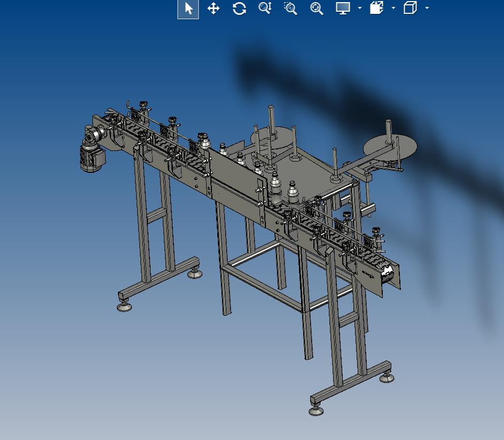
Task: Select the arrow pointer tool
Action: click(x=188, y=9)
